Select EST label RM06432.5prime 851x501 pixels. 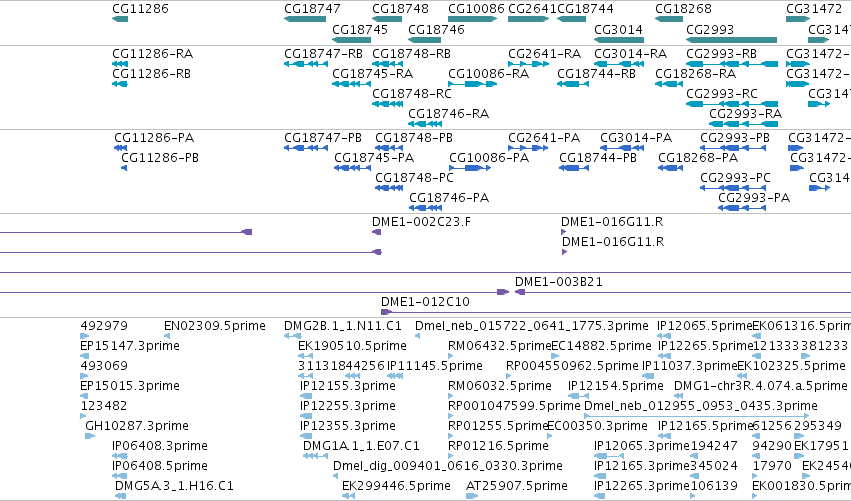pyautogui.click(x=499, y=346)
